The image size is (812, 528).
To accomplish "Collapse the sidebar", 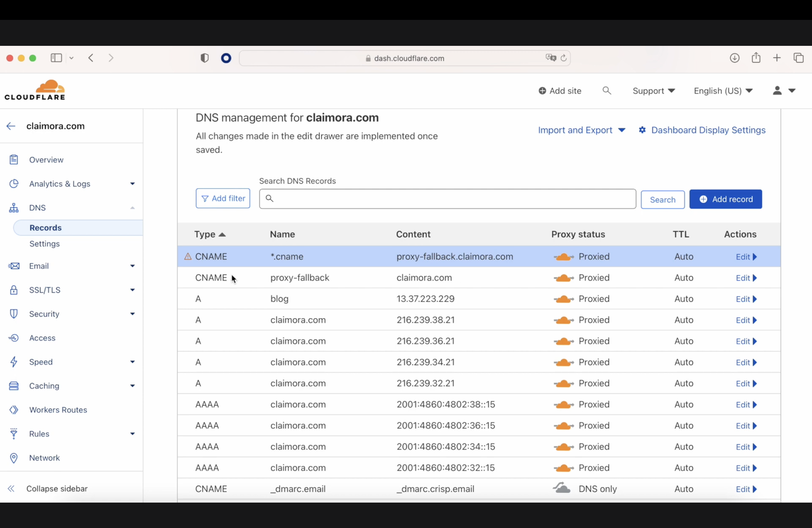I will pos(48,489).
